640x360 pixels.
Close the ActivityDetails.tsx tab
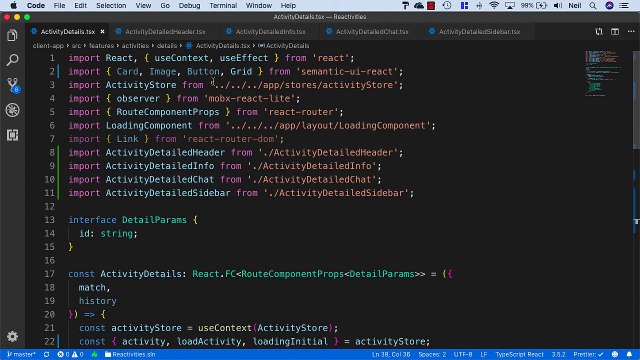[x=102, y=31]
